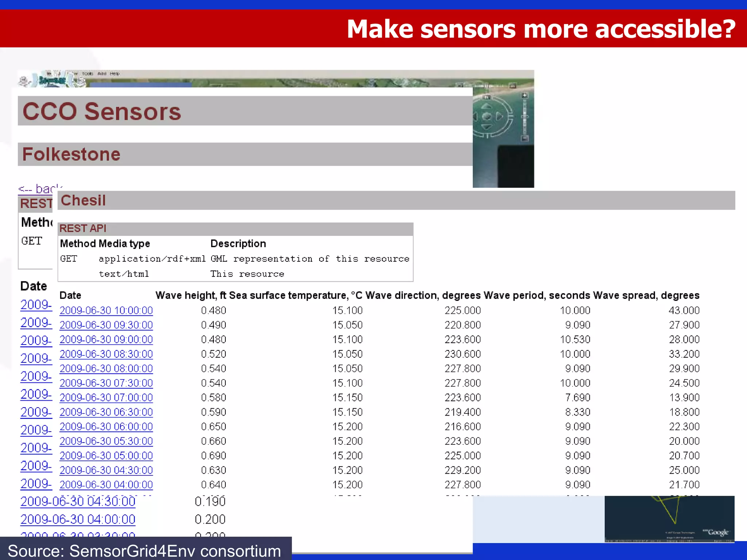Viewport: 747px width, 560px height.
Task: Select wave direction value 229.200
Action: [462, 470]
